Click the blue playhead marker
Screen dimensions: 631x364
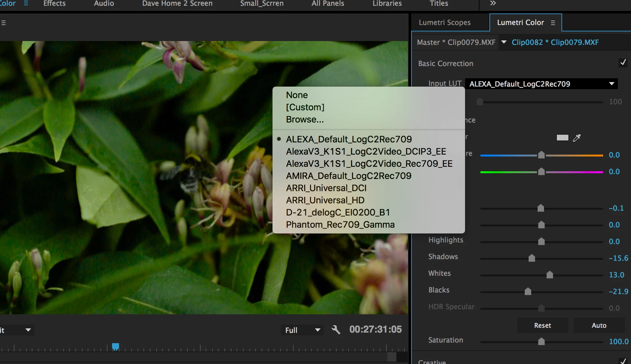pos(116,346)
